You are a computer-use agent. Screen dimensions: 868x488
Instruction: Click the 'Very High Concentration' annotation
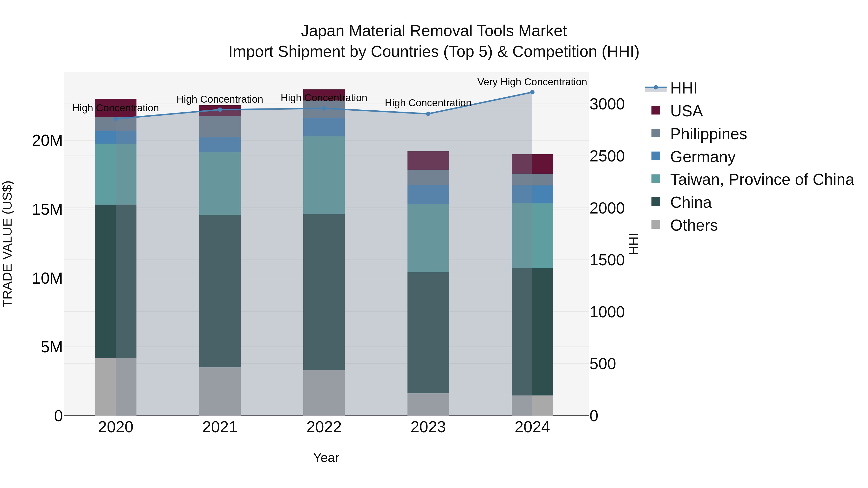tap(532, 82)
